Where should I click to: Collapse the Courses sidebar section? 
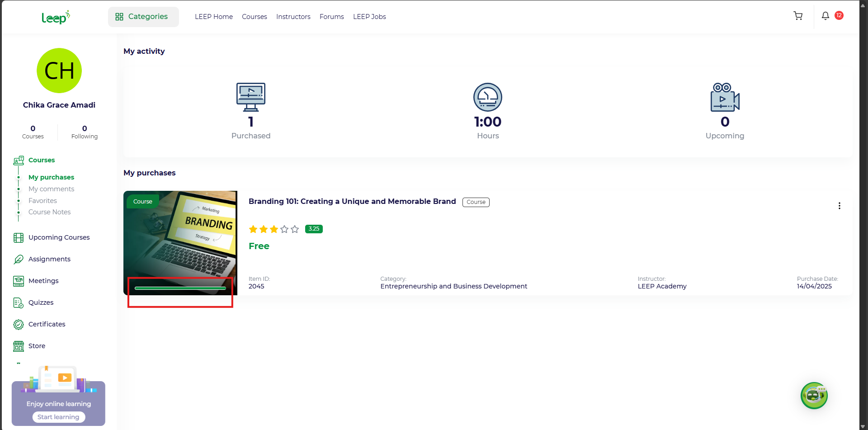click(41, 160)
